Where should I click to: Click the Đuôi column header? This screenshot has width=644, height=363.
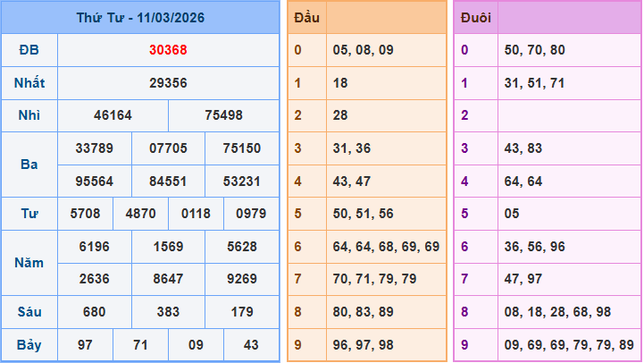(x=475, y=18)
